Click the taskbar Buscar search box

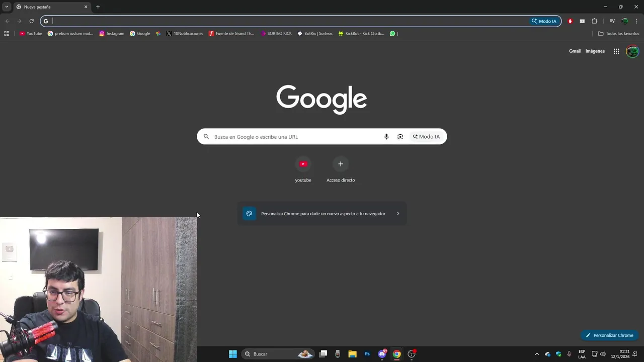278,354
